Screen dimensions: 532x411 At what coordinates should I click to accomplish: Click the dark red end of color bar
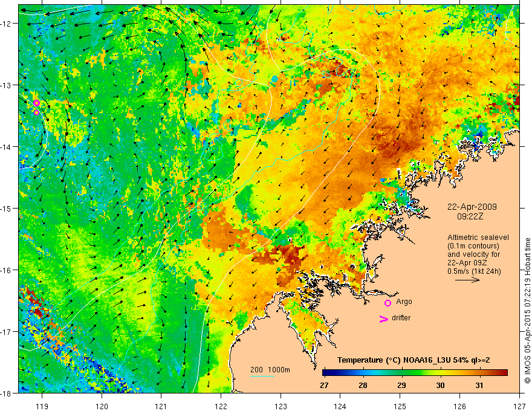coord(504,373)
